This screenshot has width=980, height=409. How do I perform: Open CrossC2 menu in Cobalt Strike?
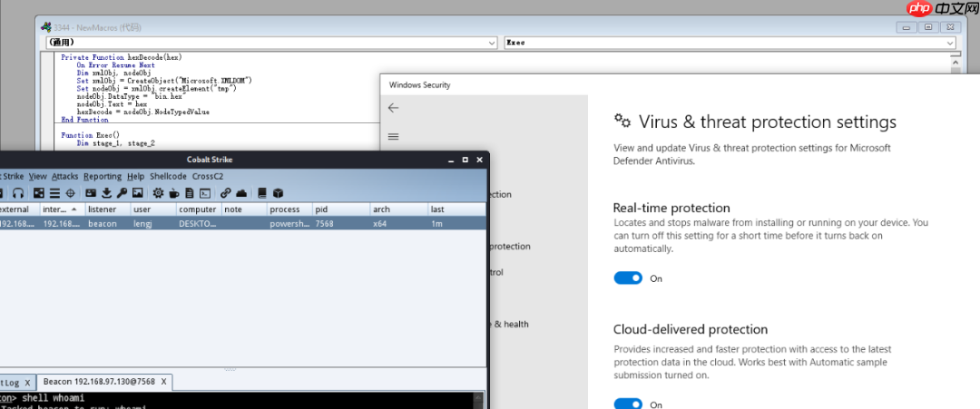pos(209,177)
